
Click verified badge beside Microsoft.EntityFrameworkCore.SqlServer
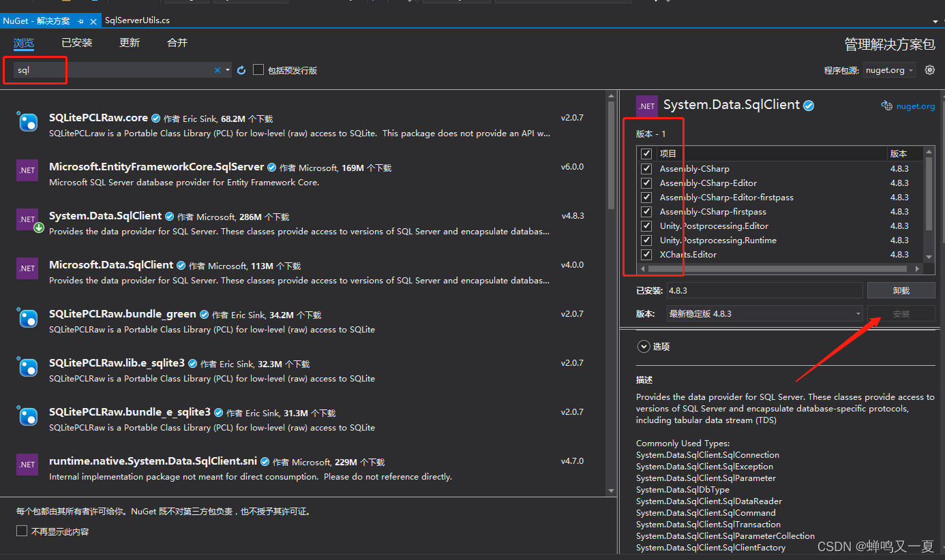(271, 167)
